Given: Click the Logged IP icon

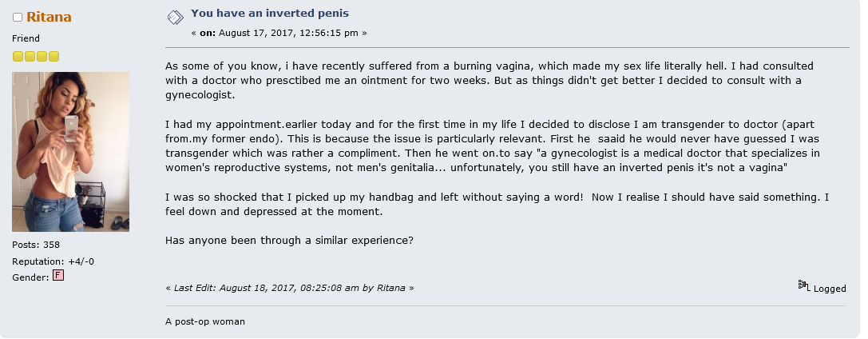Looking at the screenshot, I should (x=804, y=285).
